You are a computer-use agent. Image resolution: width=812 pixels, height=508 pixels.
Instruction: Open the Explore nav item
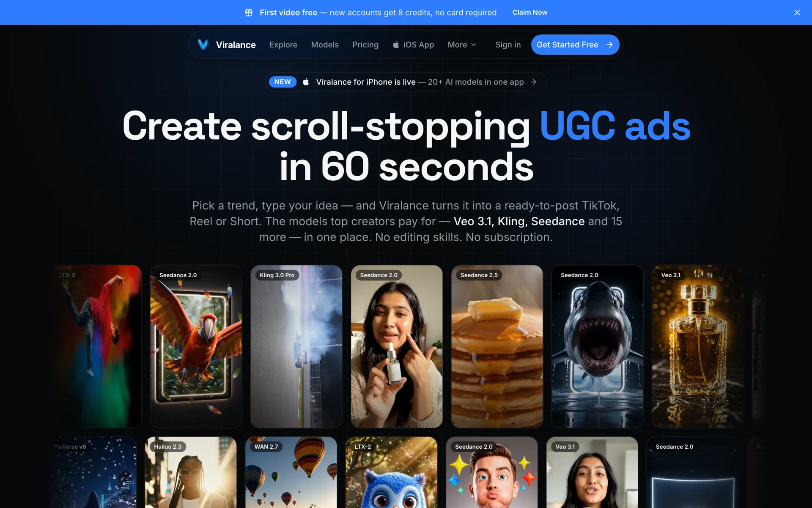coord(283,44)
